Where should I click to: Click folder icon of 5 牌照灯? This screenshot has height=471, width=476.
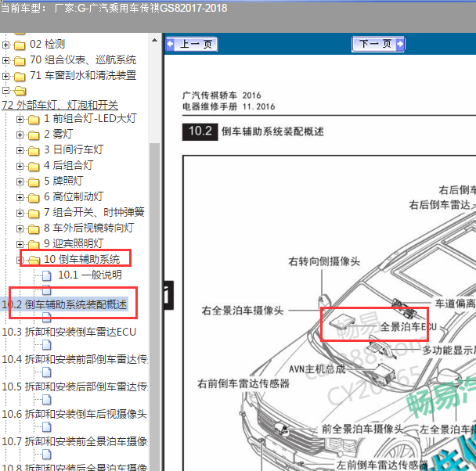(34, 182)
